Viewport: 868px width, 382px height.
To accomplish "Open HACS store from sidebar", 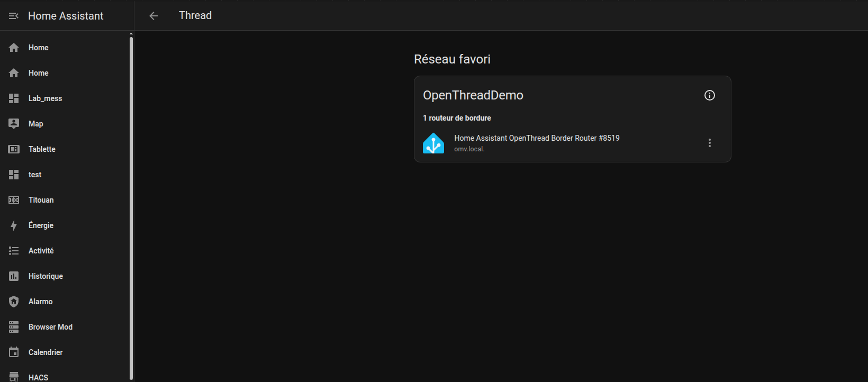I will [38, 377].
